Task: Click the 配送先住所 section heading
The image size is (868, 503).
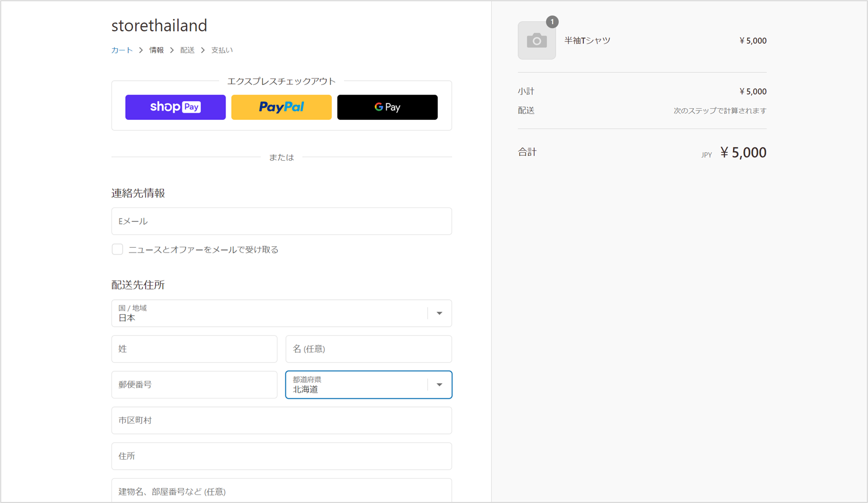Action: (138, 285)
